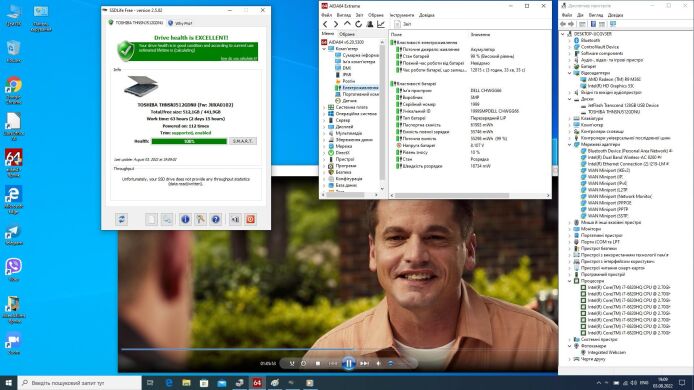
Task: Select Електроживлення in AIDA64 tree
Action: (360, 88)
